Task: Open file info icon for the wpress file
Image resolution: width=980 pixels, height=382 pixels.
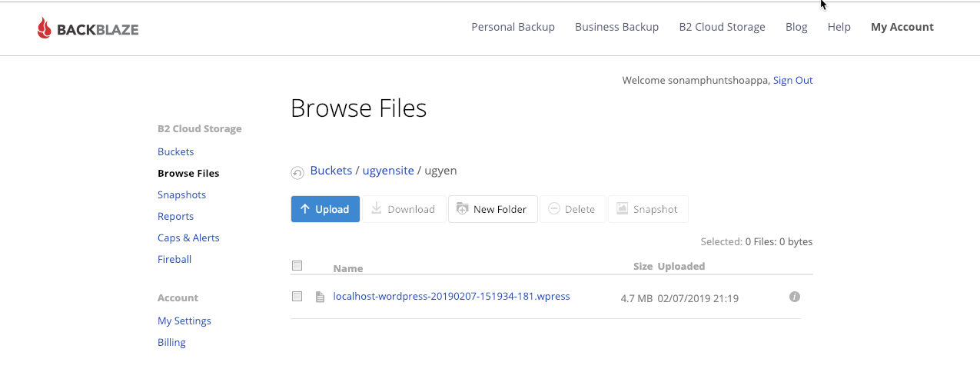Action: click(795, 297)
